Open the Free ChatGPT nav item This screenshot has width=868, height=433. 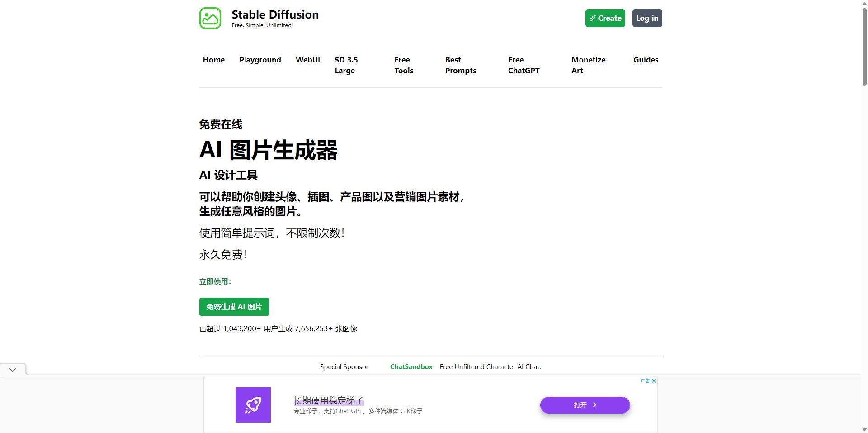coord(524,65)
